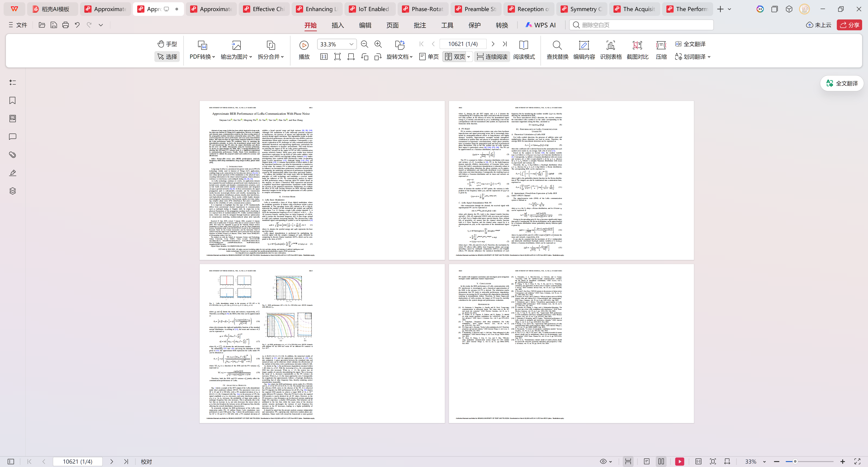Screen dimensions: 868x467
Task: Click the zoom in magnifier icon
Action: point(378,44)
